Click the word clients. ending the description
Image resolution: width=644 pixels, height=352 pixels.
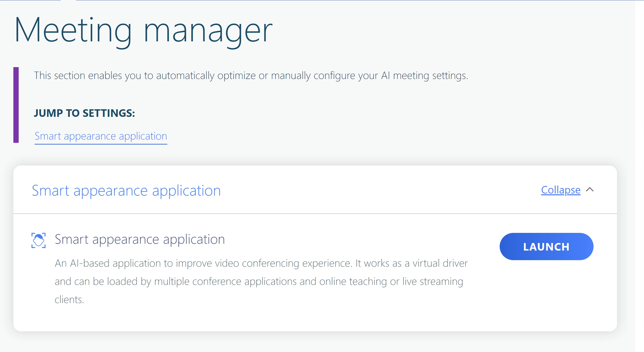click(x=69, y=300)
